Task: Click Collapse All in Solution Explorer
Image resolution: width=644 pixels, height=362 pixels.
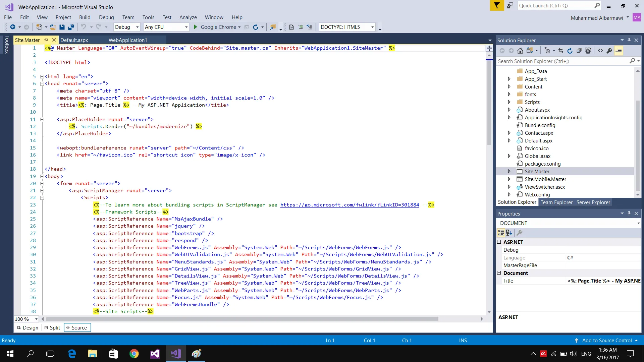Action: (x=579, y=51)
